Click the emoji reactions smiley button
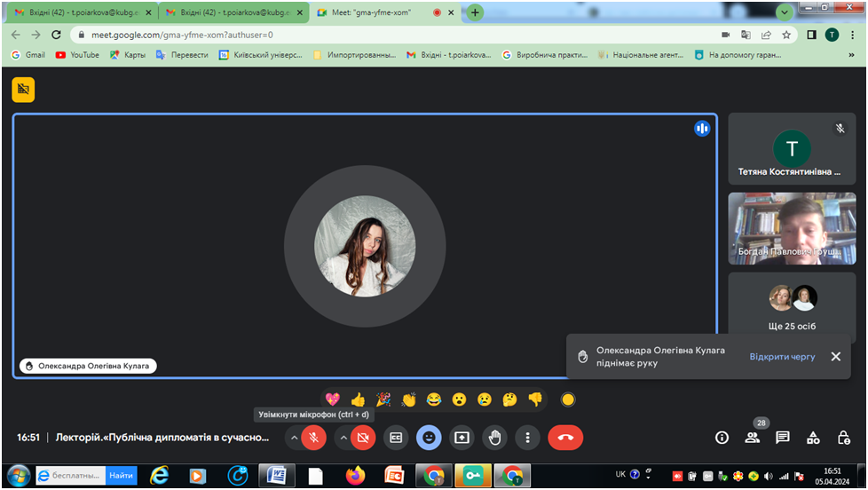868x490 pixels. click(429, 437)
